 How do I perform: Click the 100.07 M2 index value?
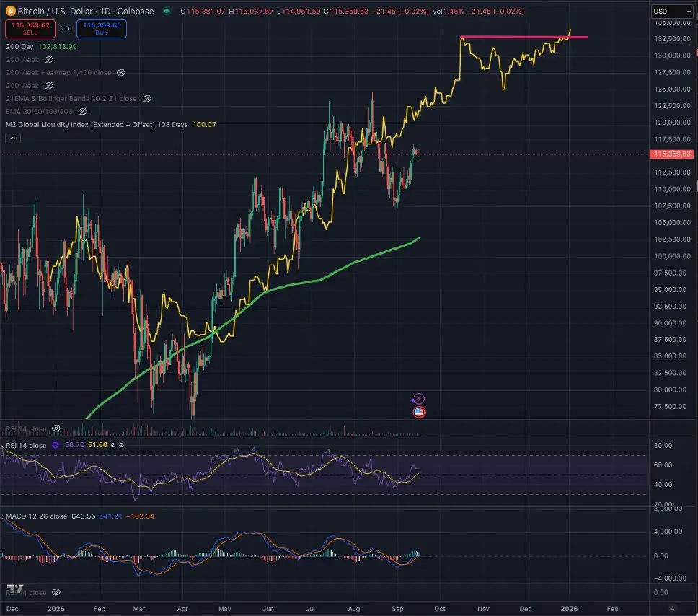point(204,125)
